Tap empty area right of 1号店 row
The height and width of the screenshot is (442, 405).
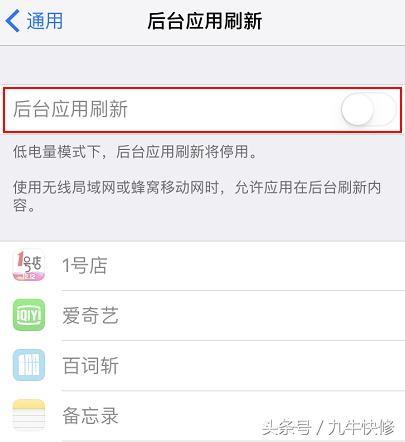pyautogui.click(x=253, y=266)
